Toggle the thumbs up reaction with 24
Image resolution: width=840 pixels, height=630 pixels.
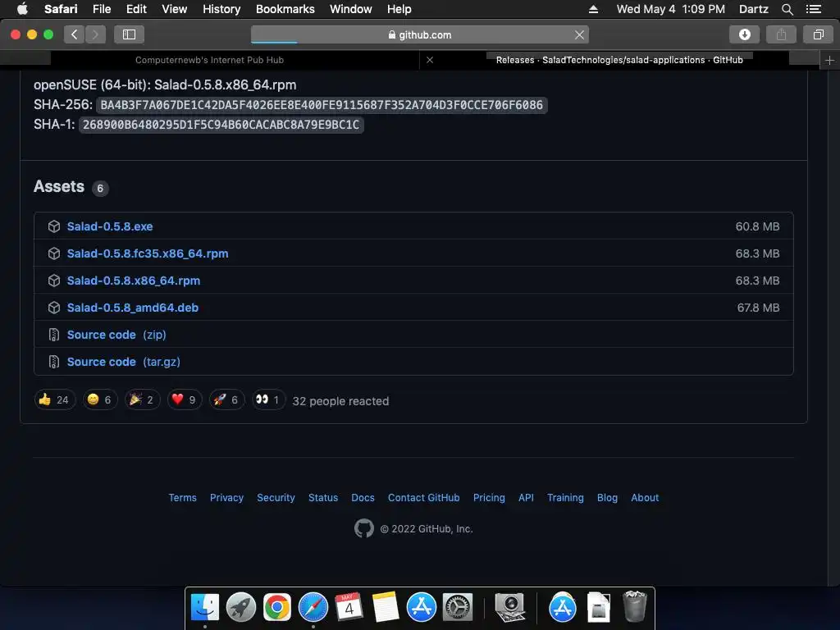click(55, 400)
